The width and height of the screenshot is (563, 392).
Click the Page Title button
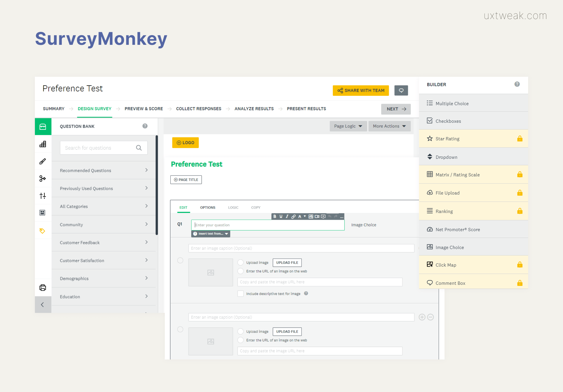click(x=186, y=180)
